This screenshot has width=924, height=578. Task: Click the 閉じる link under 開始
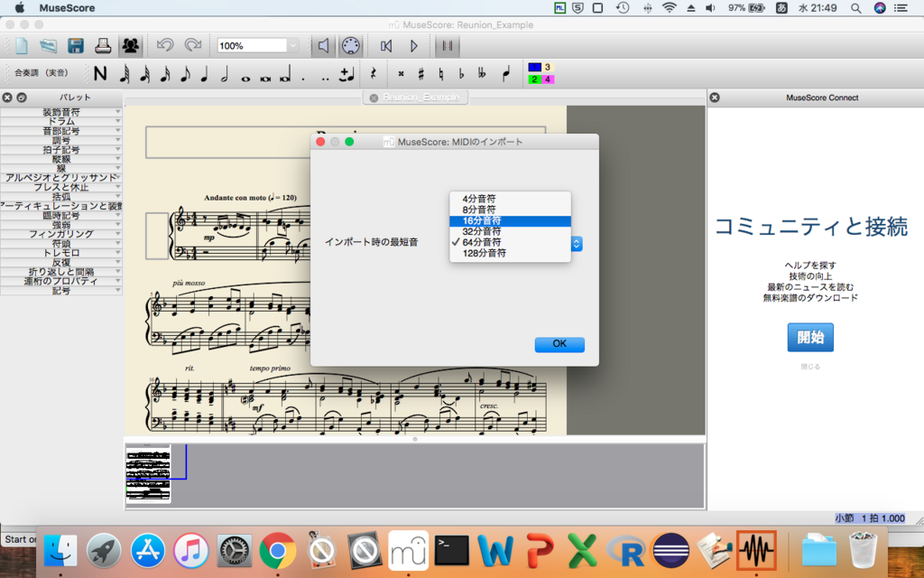pyautogui.click(x=810, y=367)
